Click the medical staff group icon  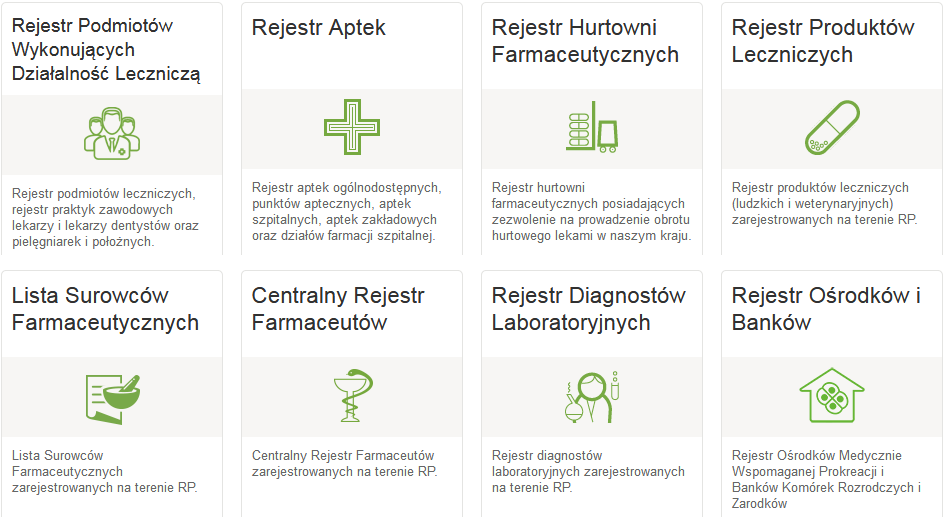click(x=111, y=133)
